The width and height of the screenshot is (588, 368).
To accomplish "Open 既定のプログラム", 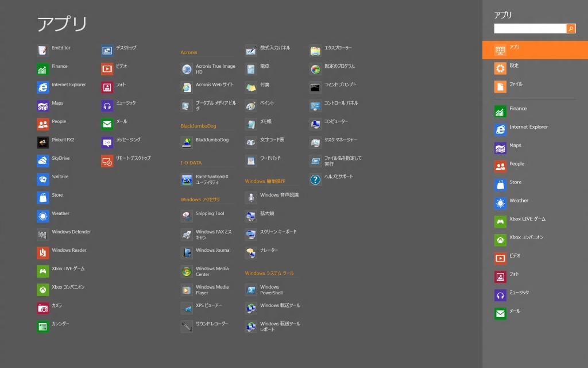I will 315,69.
